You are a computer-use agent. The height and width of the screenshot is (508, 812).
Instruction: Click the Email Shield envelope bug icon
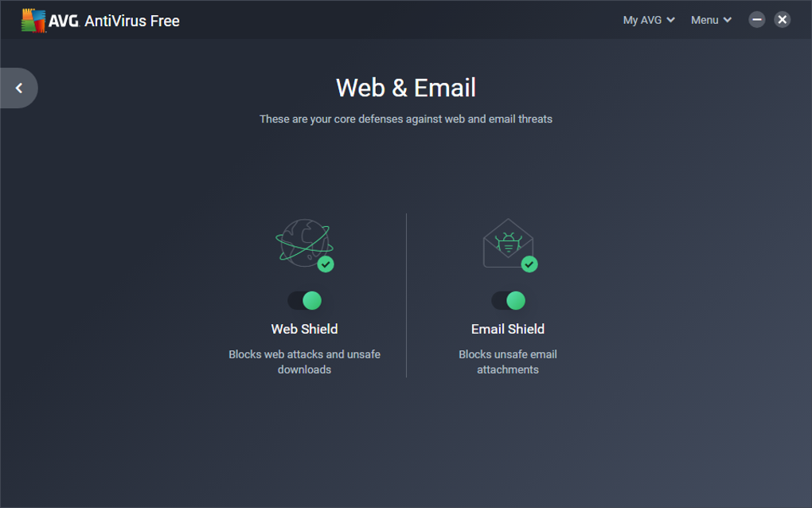(x=508, y=244)
